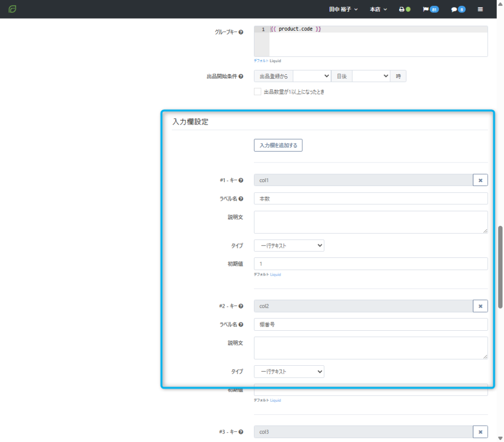Screen dimensions: 504x442
Task: Click the col2 key field
Action: (x=363, y=306)
